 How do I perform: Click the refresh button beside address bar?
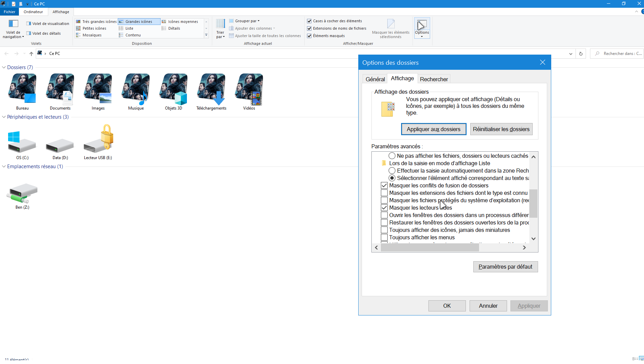click(x=581, y=54)
